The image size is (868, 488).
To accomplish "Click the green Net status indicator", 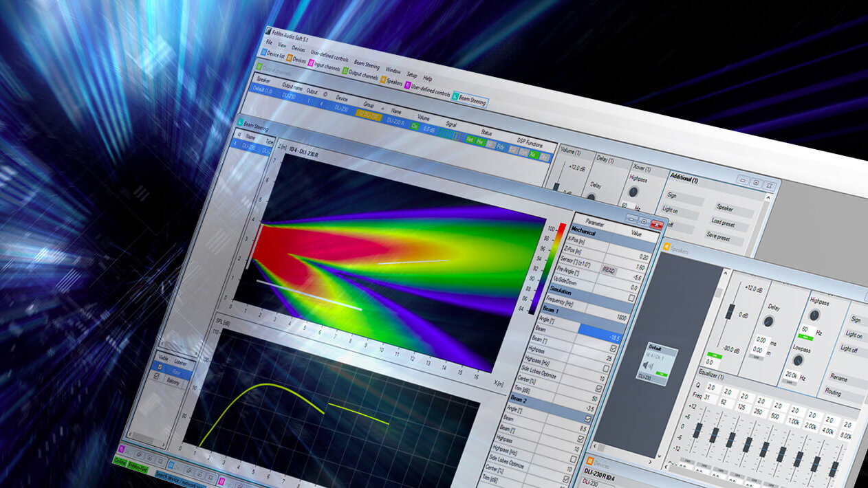I will coord(470,139).
